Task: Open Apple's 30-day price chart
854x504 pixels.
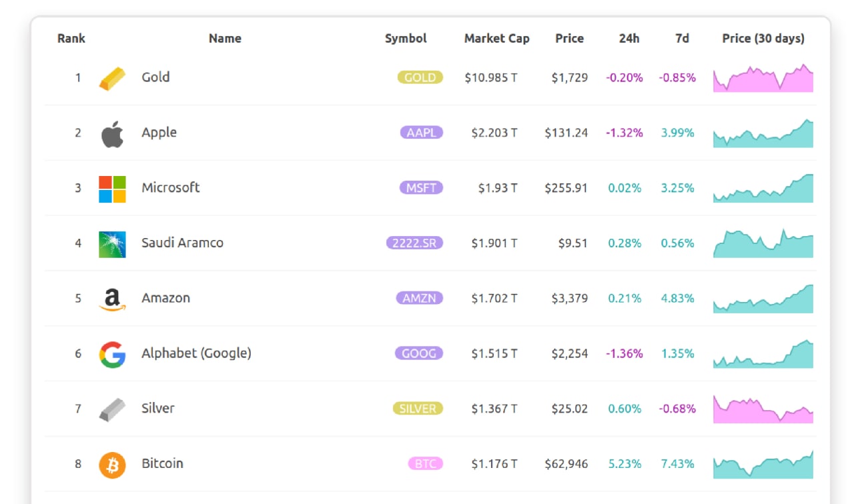Action: click(763, 133)
